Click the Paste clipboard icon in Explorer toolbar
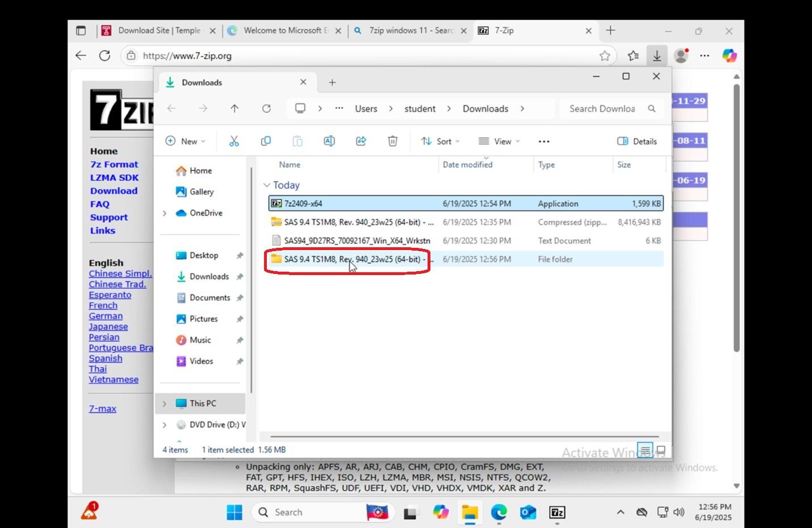Screen dimensions: 812x528 point(298,141)
